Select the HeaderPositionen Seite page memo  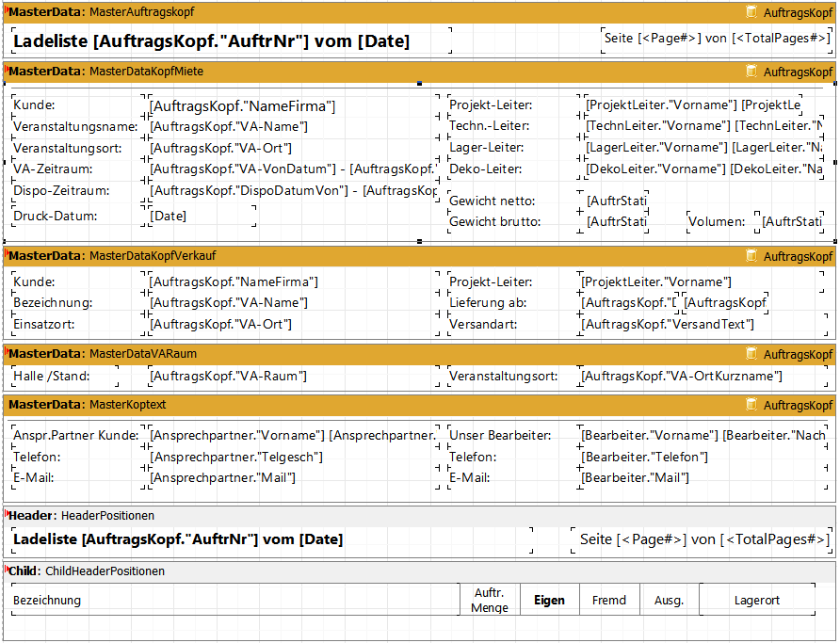pyautogui.click(x=702, y=539)
